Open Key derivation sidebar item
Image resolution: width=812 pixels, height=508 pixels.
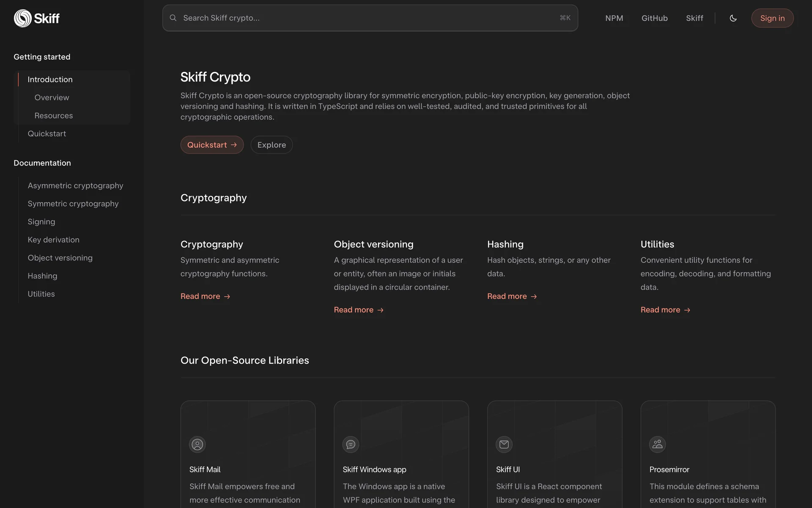(53, 240)
